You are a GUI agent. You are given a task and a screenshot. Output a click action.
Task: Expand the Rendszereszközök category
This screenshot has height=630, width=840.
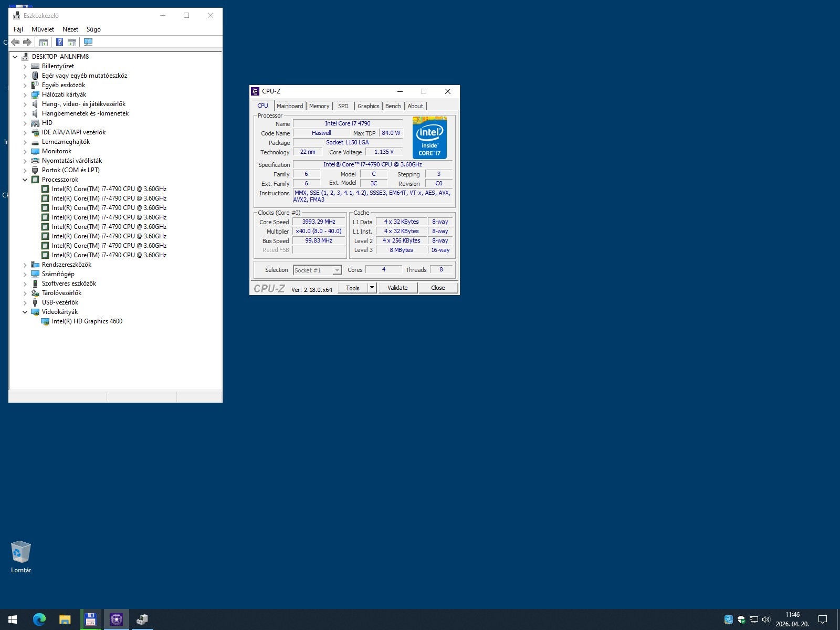25,265
